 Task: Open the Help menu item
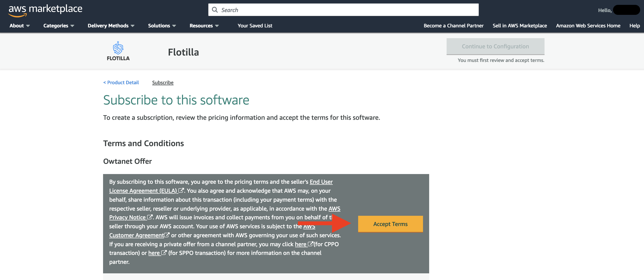coord(635,26)
